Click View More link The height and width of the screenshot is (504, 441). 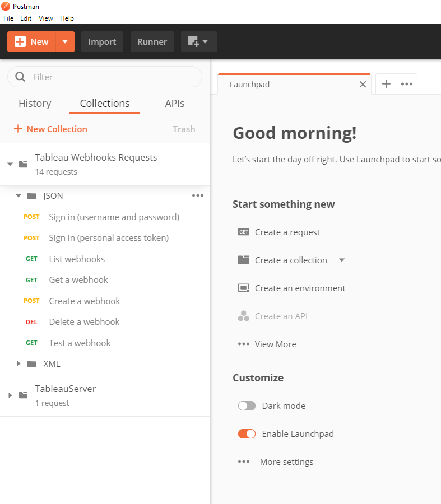point(275,344)
